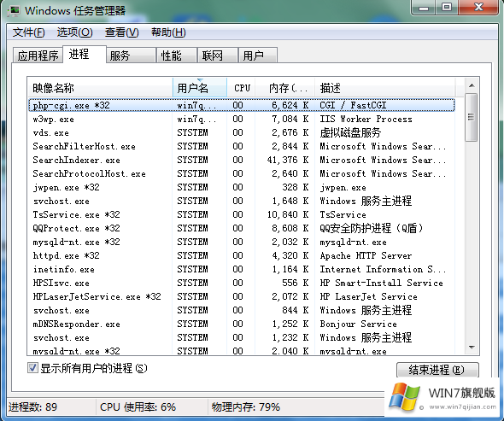Select the SearchIndexer.exe process

(242, 160)
